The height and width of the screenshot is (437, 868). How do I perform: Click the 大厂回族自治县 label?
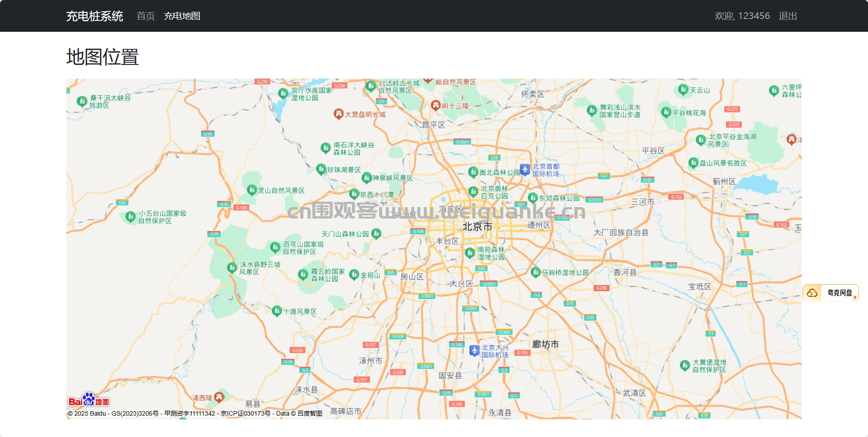pyautogui.click(x=621, y=233)
